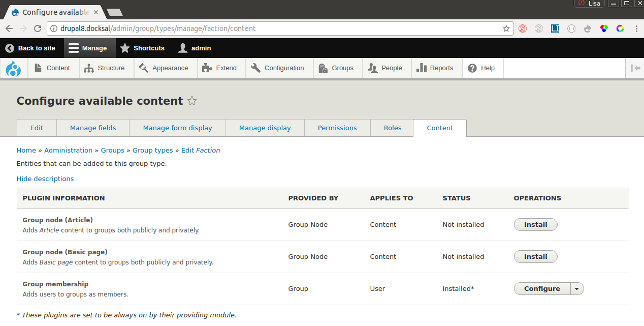Switch to the Permissions tab
This screenshot has height=326, width=644.
click(x=337, y=128)
